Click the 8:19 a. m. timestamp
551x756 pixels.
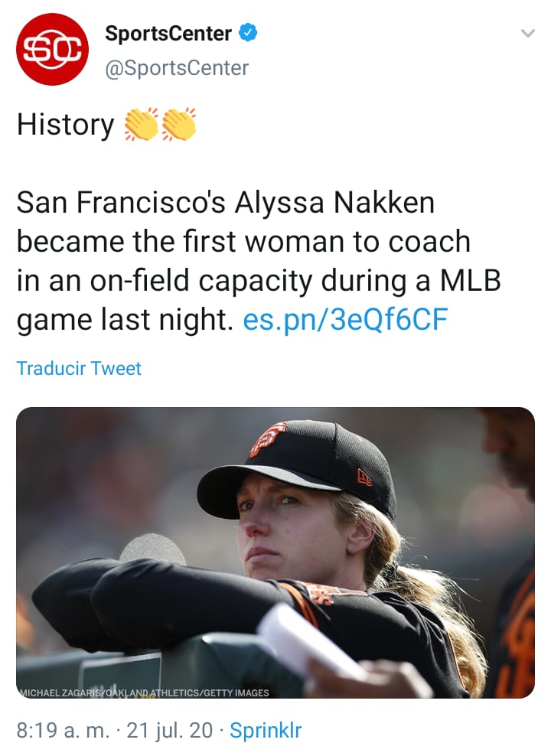coord(66,730)
